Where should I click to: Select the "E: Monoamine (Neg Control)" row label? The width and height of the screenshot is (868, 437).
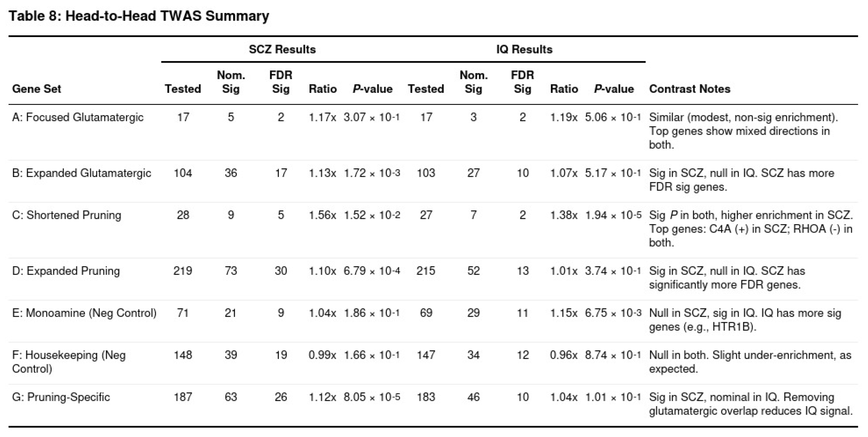point(84,313)
